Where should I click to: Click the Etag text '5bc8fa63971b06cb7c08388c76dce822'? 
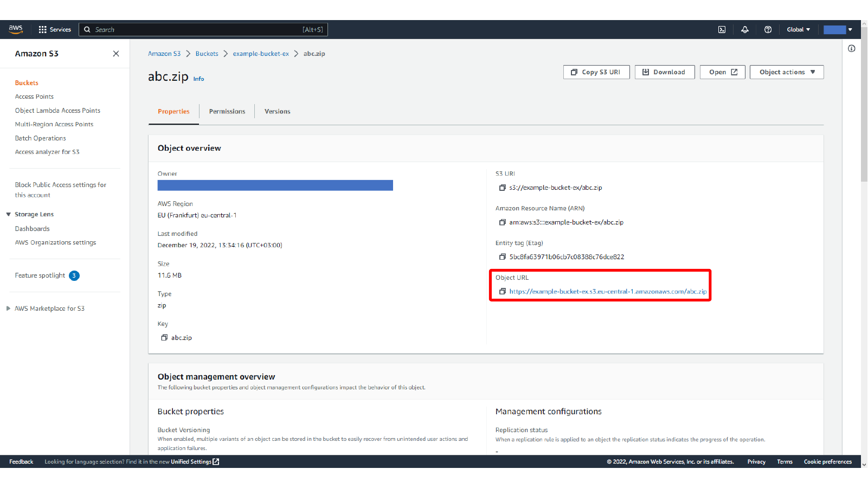pos(567,257)
